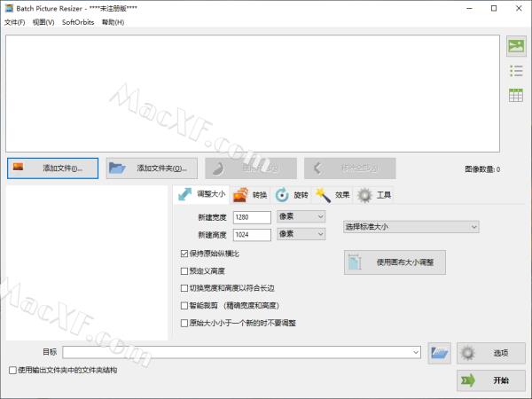Click the circular rotate icon on 旋转 tab
Screen dimensions: 532x399
pyautogui.click(x=282, y=195)
